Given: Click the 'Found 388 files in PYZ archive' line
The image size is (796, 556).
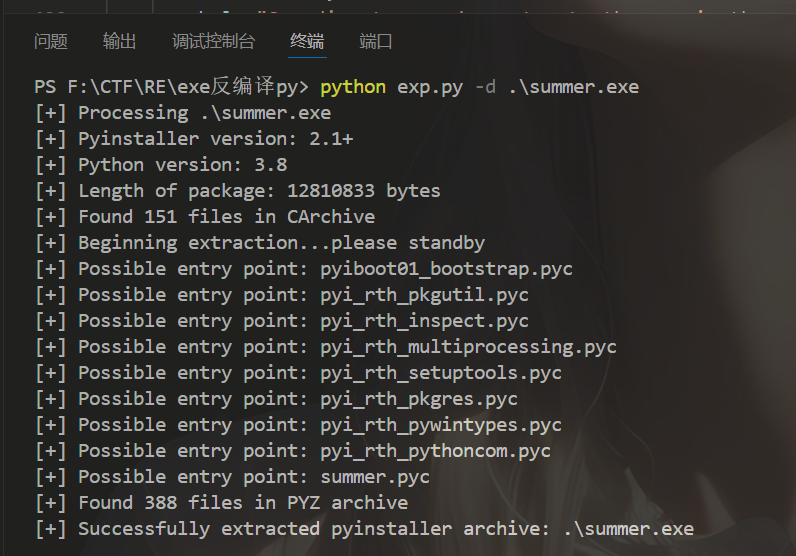Looking at the screenshot, I should pos(221,503).
